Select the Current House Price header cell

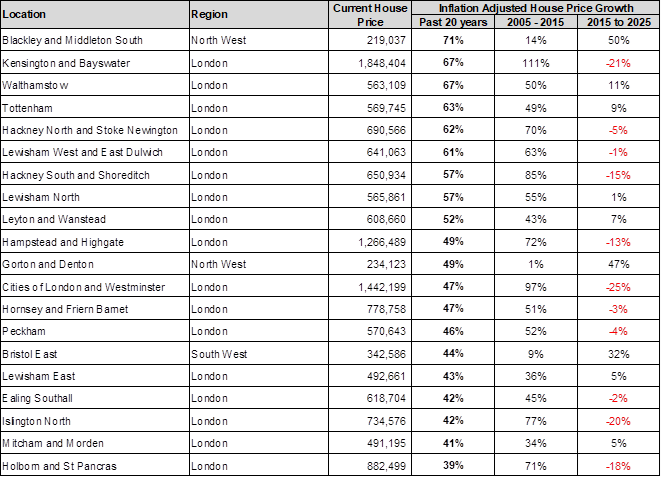click(371, 15)
